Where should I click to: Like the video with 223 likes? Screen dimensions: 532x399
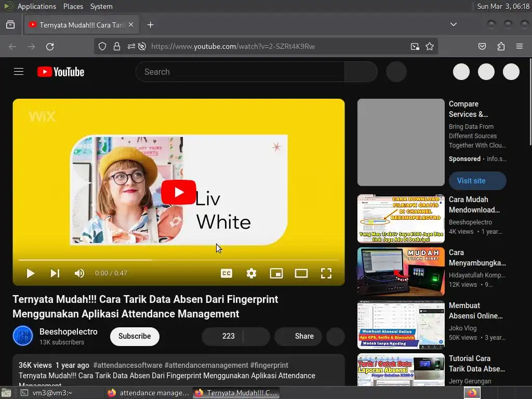click(223, 336)
